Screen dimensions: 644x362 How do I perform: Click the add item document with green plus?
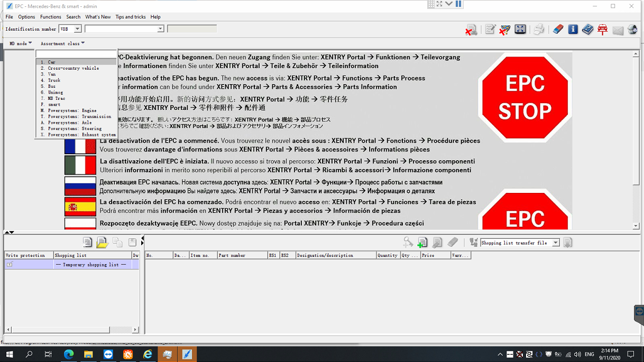coord(422,242)
